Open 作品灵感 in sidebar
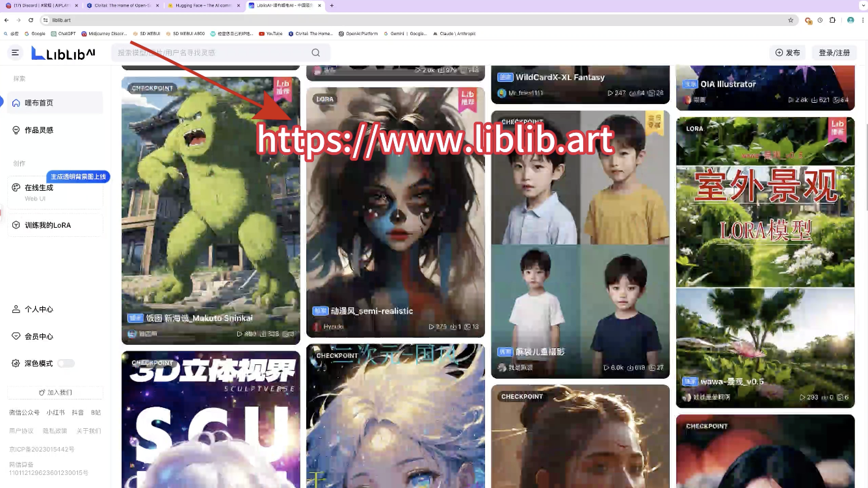The image size is (868, 488). click(55, 130)
